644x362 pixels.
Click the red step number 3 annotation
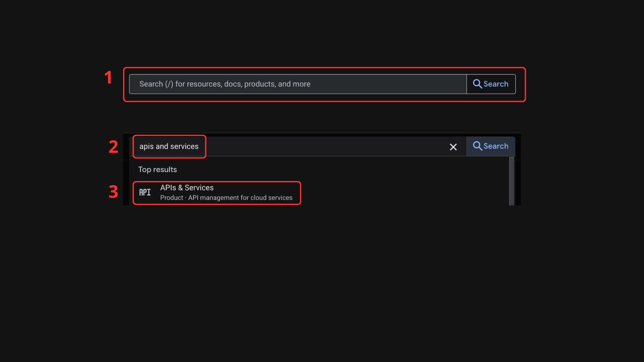(x=113, y=192)
